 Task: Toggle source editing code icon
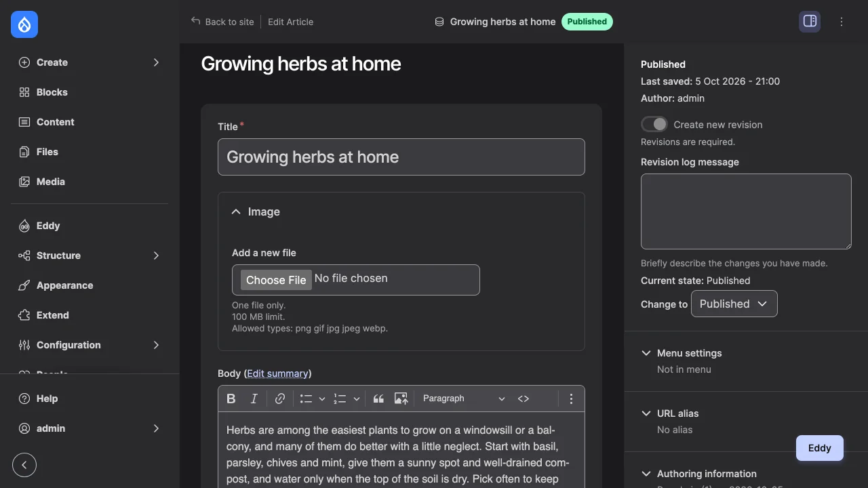tap(524, 399)
